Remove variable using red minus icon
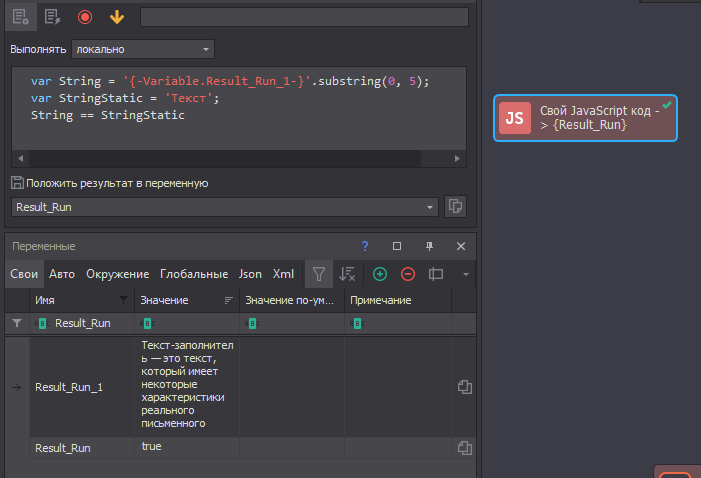The image size is (701, 478). [408, 274]
